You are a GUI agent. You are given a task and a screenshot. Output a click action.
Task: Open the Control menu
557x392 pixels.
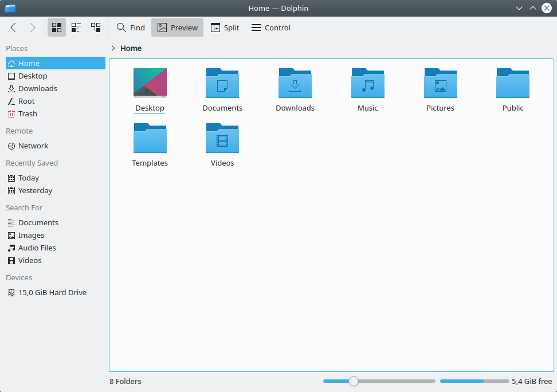tap(270, 28)
